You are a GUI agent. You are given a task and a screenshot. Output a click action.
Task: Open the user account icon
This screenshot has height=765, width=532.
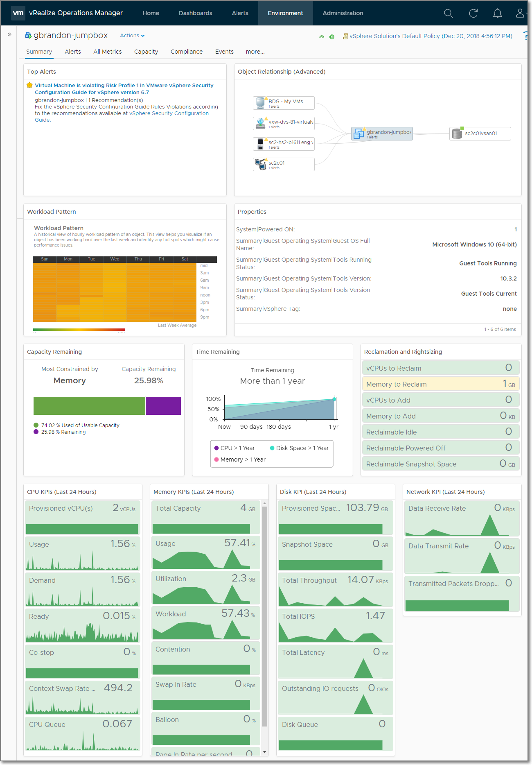(520, 14)
